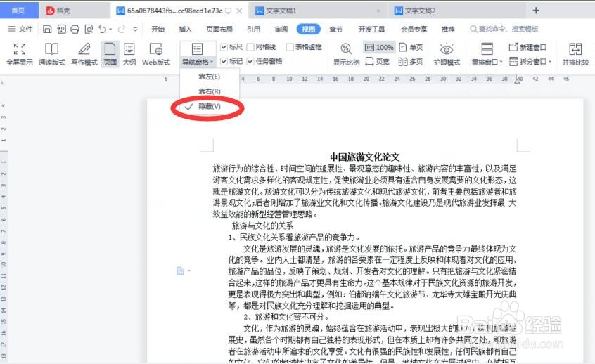Click the line 2、旅游和文化密不可分。
The width and height of the screenshot is (595, 364).
pos(286,317)
